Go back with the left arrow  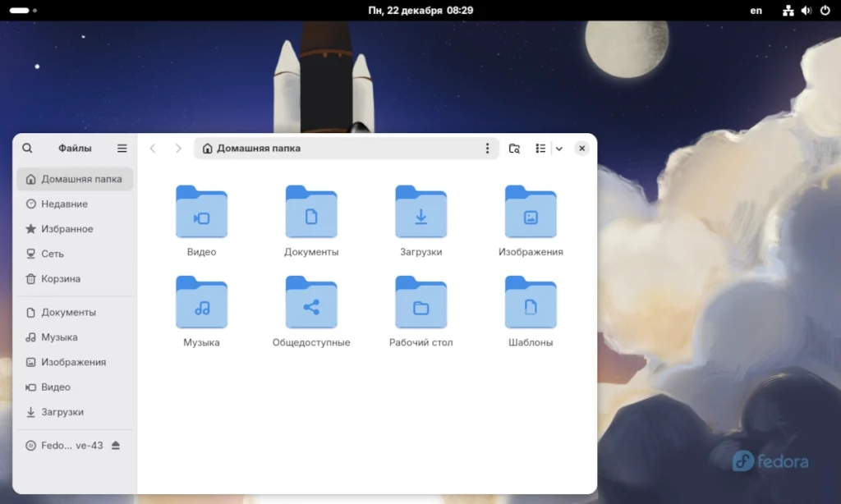tap(153, 148)
